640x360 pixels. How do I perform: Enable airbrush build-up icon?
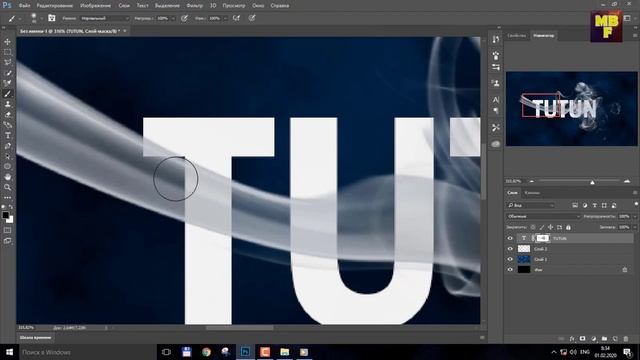[x=236, y=18]
